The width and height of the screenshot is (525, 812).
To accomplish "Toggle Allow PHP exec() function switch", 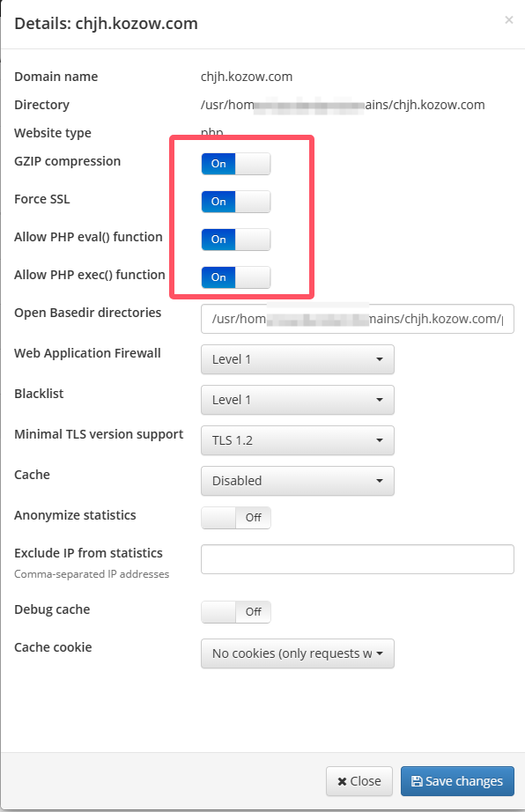I will (x=235, y=277).
